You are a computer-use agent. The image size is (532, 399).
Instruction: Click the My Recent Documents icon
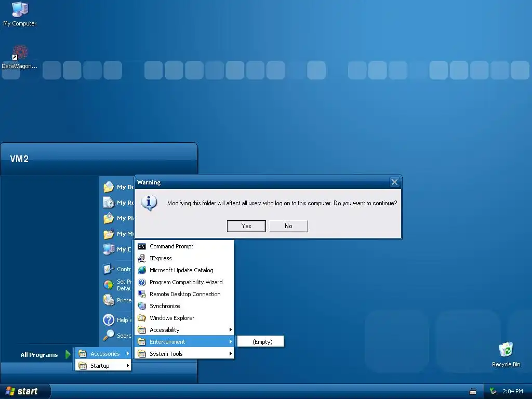point(109,203)
